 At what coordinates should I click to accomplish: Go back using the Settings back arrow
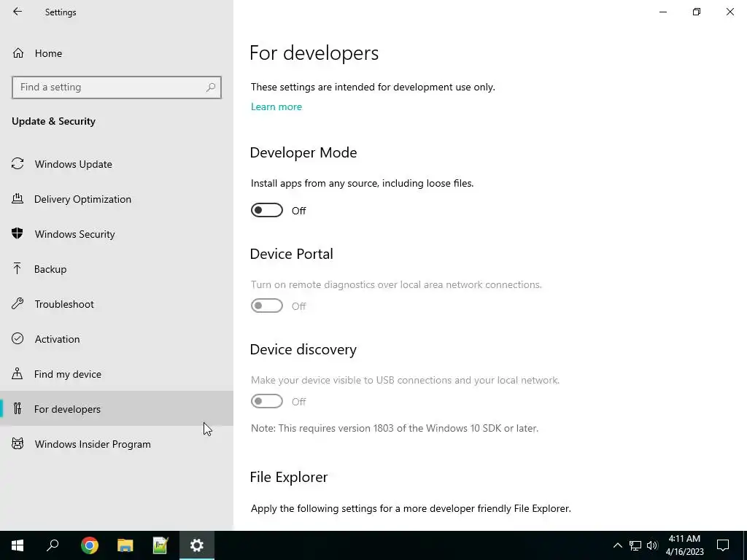point(18,12)
